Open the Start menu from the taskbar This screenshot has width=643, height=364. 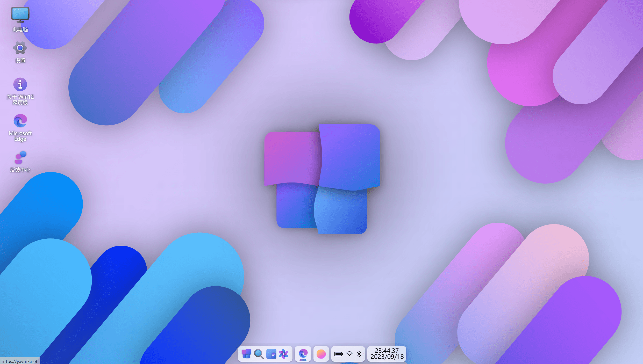coord(246,354)
